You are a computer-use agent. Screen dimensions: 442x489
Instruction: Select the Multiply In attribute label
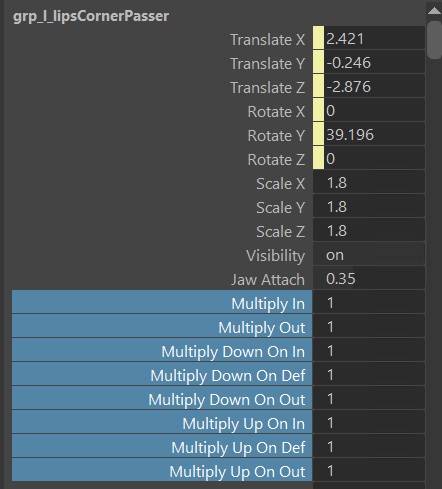(x=268, y=303)
